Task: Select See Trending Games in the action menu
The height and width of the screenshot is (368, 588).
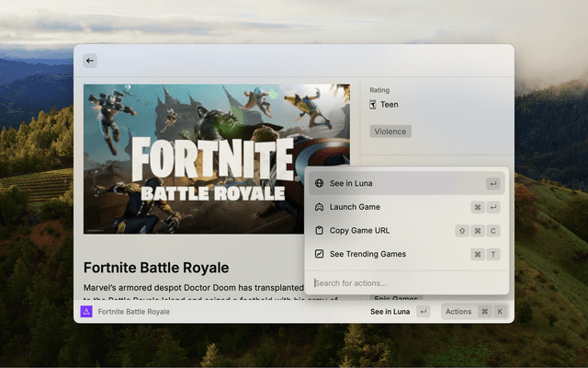Action: click(367, 254)
